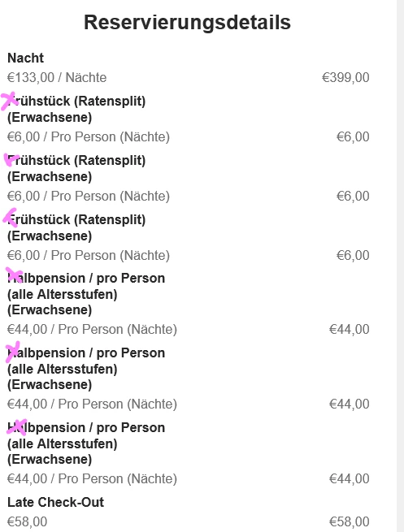Click the Reservierungsdetails heading
The height and width of the screenshot is (532, 404).
187,23
